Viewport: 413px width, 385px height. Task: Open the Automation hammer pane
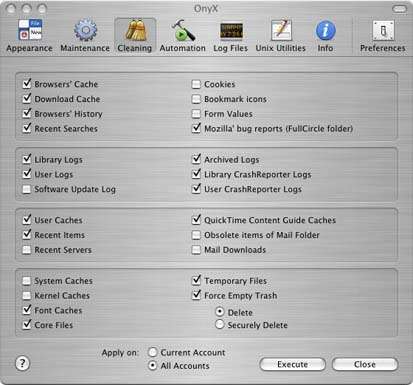coord(182,36)
